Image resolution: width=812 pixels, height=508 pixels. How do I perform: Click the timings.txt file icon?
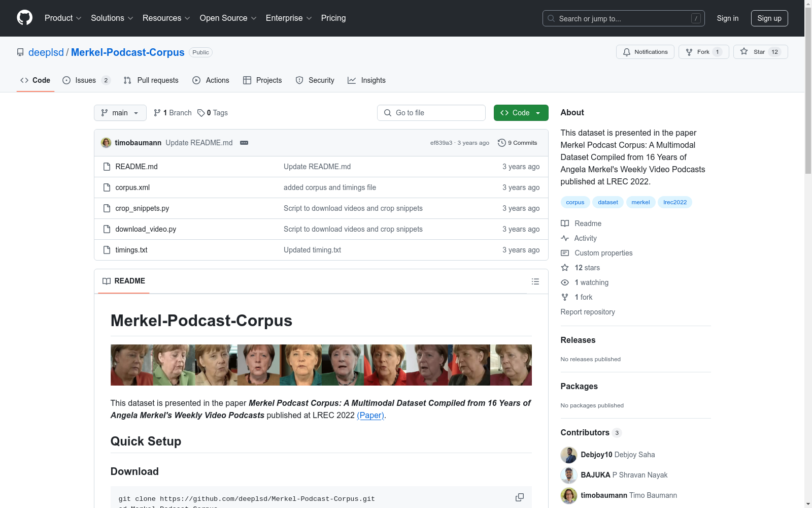click(107, 250)
